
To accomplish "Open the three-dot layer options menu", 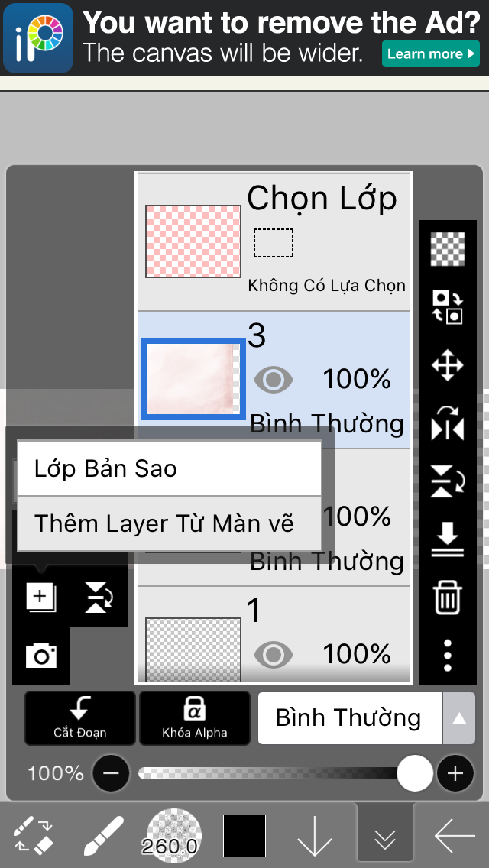I will [x=448, y=655].
